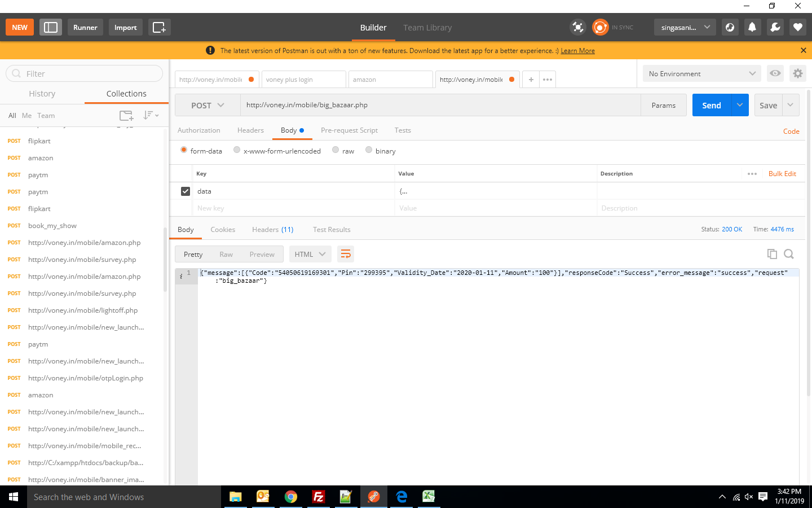Screen dimensions: 812x508
Task: Switch response view to Raw
Action: click(x=226, y=255)
